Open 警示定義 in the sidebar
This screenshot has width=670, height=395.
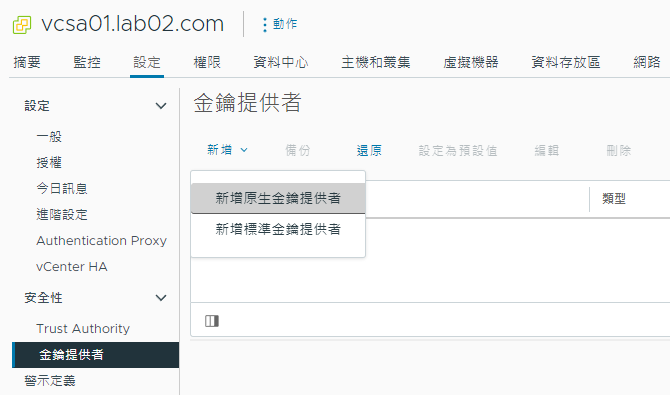click(x=50, y=380)
